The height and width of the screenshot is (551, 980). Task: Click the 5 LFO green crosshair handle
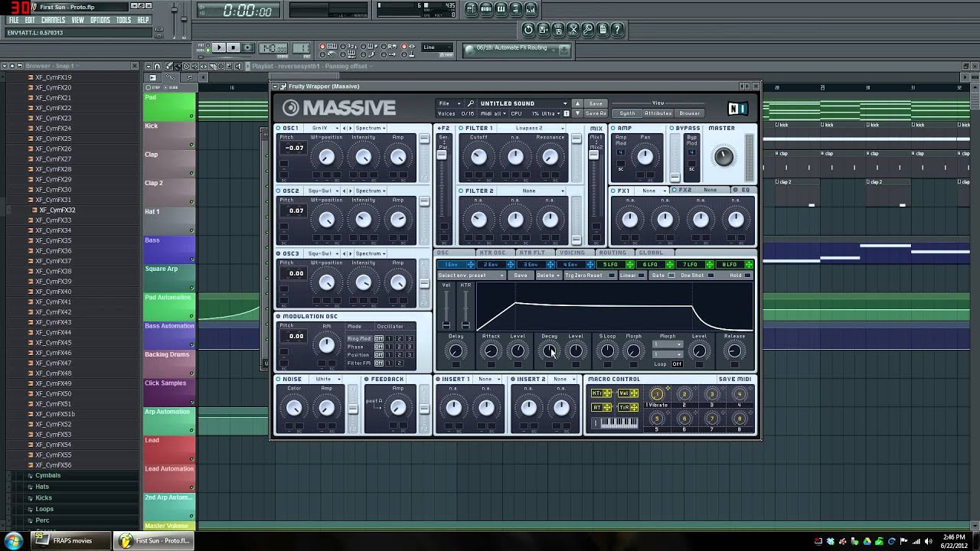(x=629, y=265)
